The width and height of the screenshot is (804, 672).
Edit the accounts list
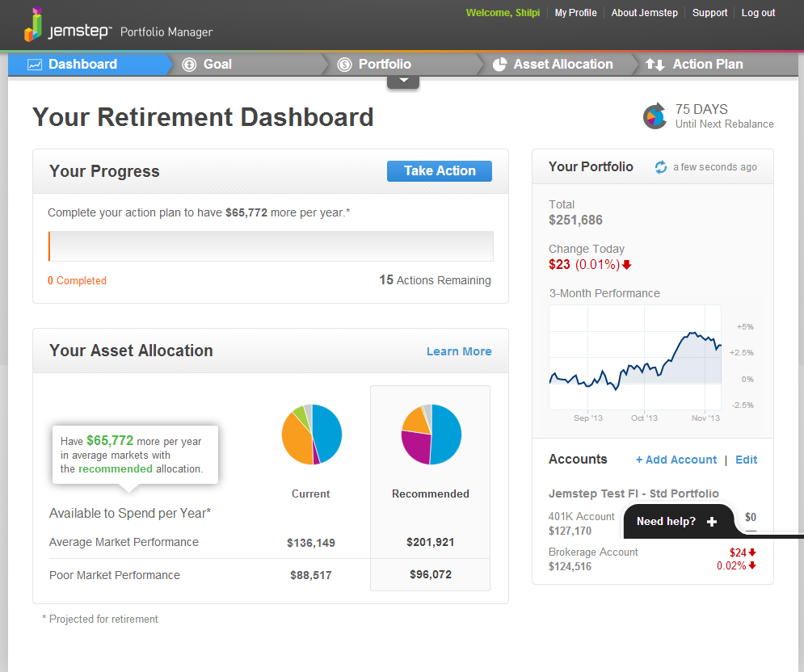pos(746,459)
